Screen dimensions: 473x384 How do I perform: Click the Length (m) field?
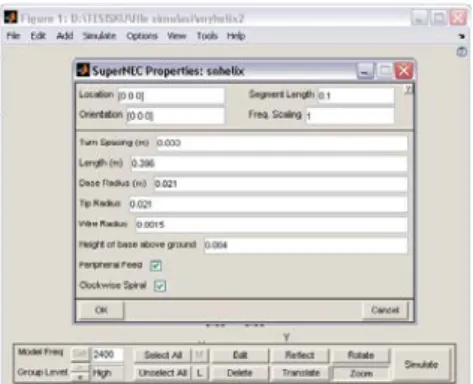[269, 163]
